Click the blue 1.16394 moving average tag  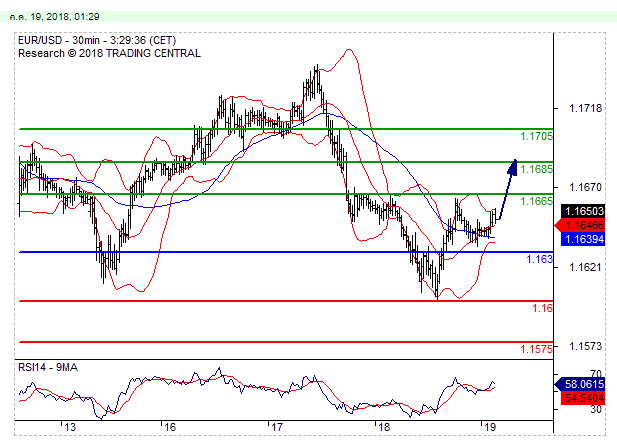click(583, 239)
